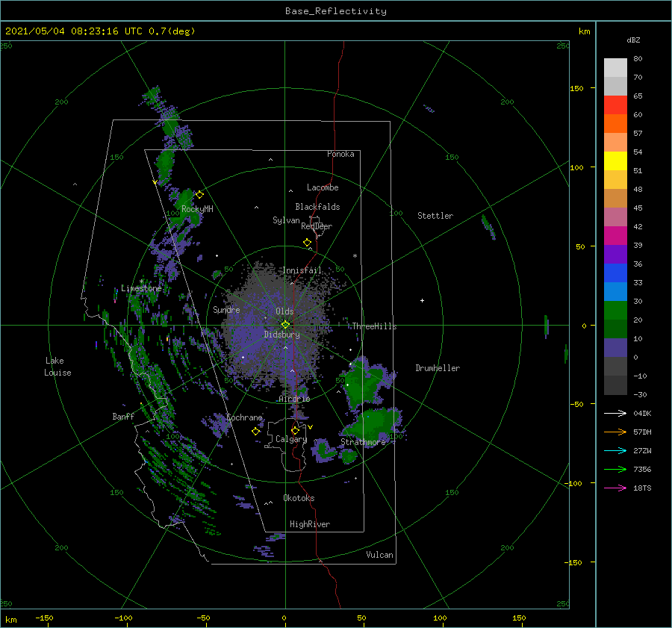
Task: Click the yellow radar site marker at Olds
Action: click(285, 325)
